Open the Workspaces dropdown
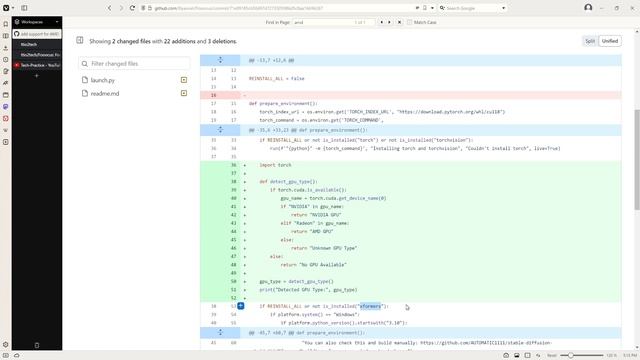Image resolution: width=640 pixels, height=360 pixels. tap(37, 22)
